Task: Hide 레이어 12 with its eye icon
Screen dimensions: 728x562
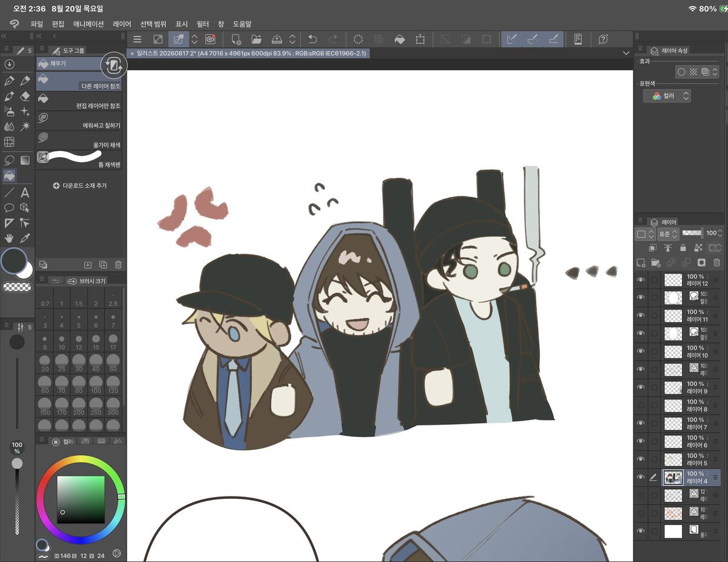Action: [641, 280]
